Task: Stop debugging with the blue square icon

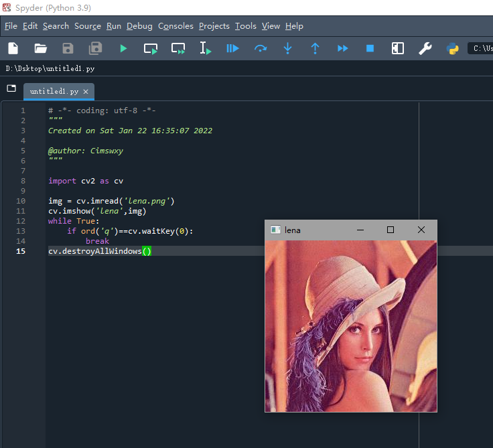Action: (x=370, y=48)
